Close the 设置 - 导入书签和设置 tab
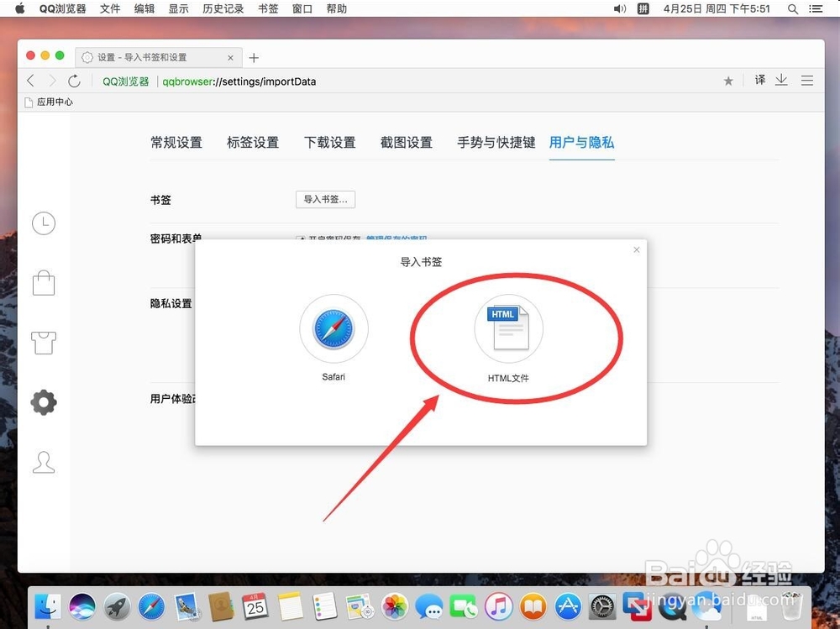Image resolution: width=840 pixels, height=629 pixels. [x=230, y=57]
